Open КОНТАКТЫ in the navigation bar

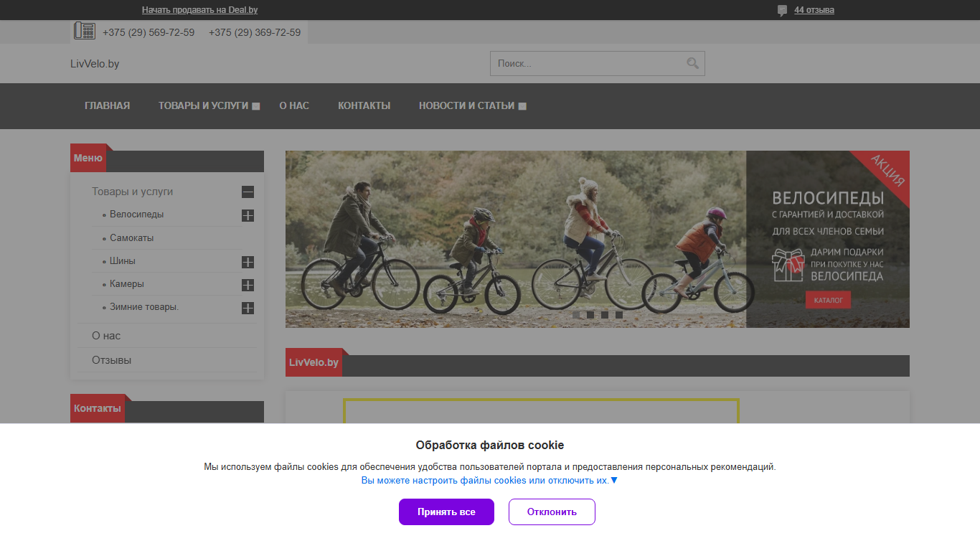click(x=364, y=105)
